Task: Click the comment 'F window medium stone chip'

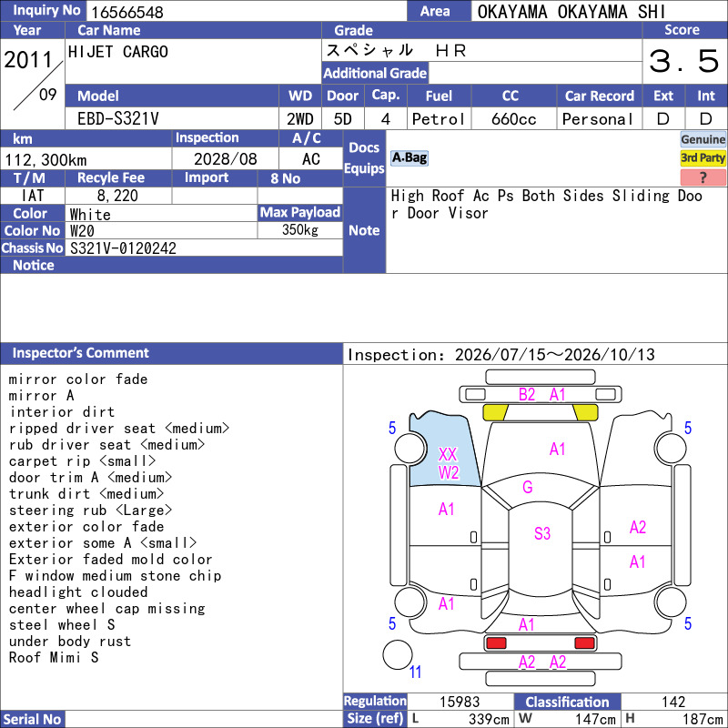Action: 115,575
